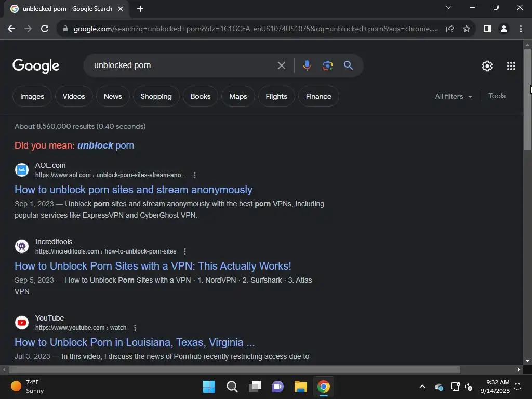Image resolution: width=532 pixels, height=399 pixels.
Task: Click the muted volume tray icon
Action: 469,387
